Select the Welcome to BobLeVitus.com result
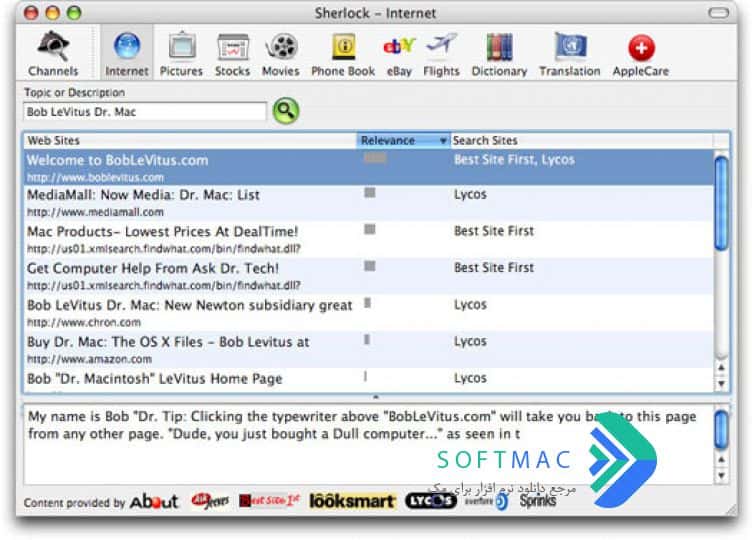 pyautogui.click(x=368, y=167)
